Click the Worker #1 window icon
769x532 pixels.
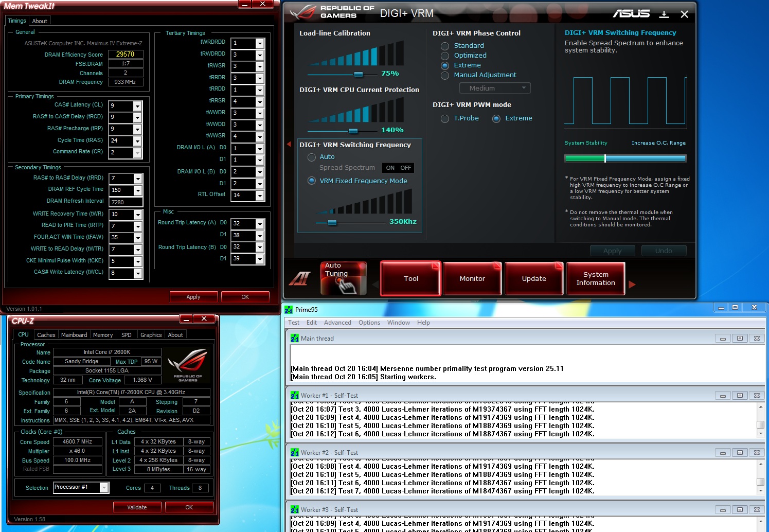[x=294, y=395]
